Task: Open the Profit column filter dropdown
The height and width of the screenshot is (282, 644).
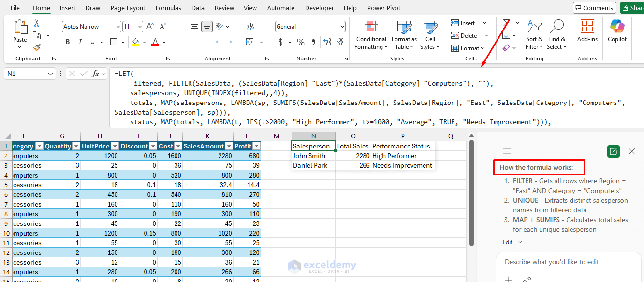Action: (x=256, y=146)
